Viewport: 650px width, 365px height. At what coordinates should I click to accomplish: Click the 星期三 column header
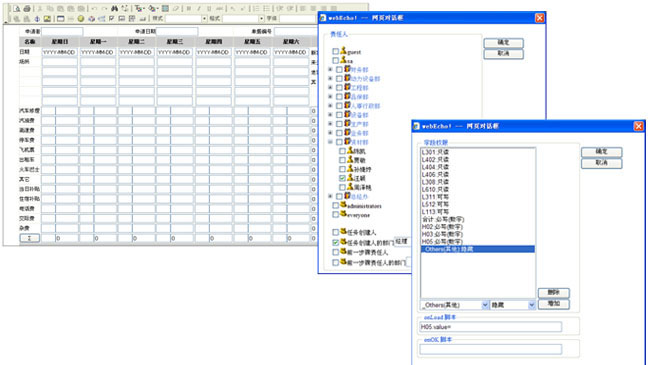[x=175, y=41]
